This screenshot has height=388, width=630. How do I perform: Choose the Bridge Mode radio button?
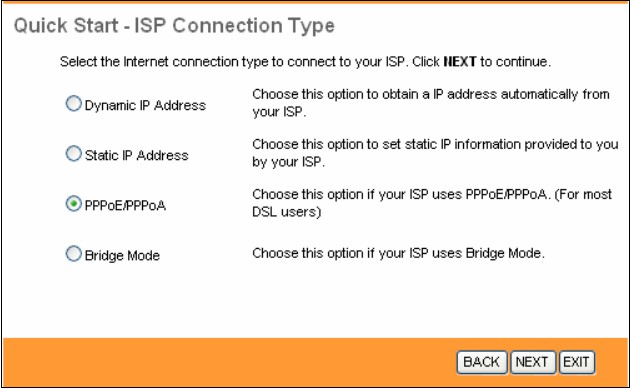(74, 254)
